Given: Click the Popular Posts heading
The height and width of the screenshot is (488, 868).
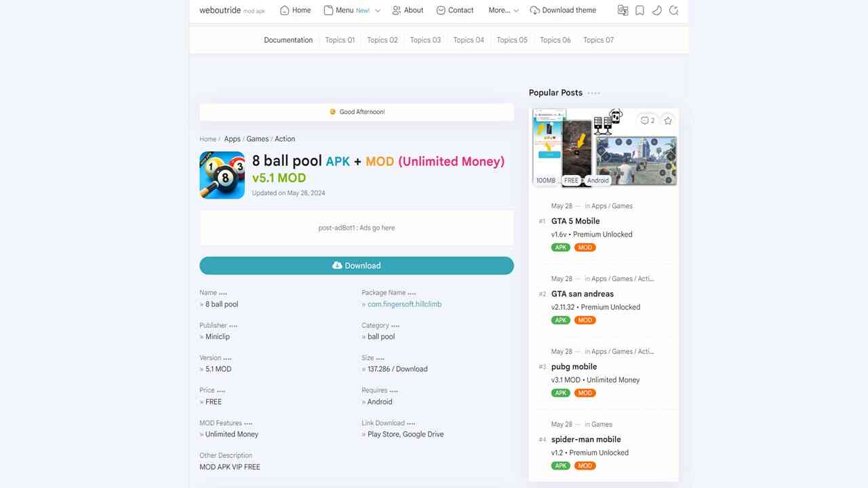Looking at the screenshot, I should click(555, 93).
